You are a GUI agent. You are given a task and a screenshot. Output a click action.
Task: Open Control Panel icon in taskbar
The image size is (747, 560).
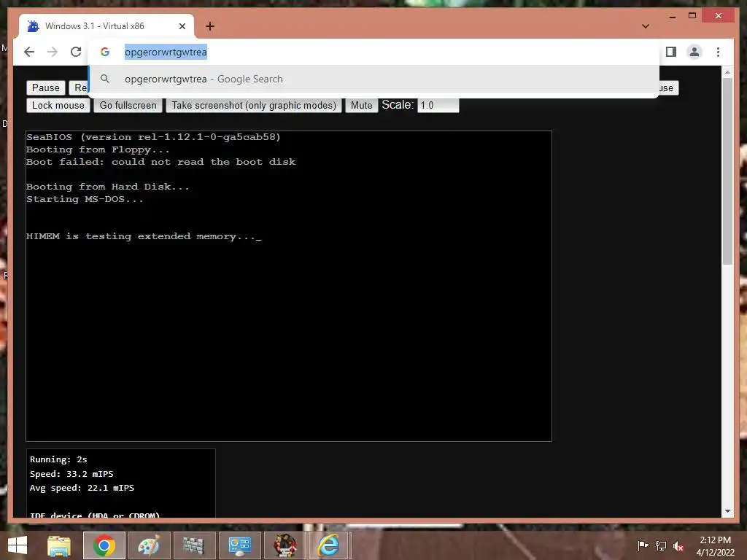(239, 545)
